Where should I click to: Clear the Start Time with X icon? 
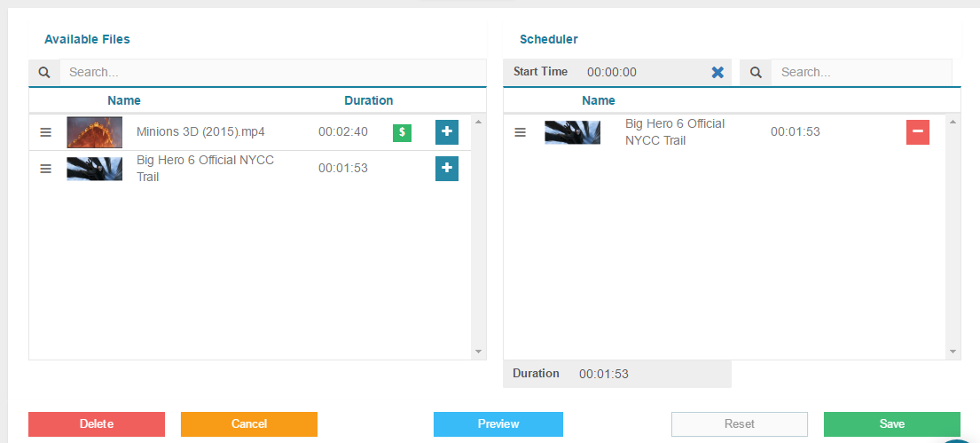point(717,73)
